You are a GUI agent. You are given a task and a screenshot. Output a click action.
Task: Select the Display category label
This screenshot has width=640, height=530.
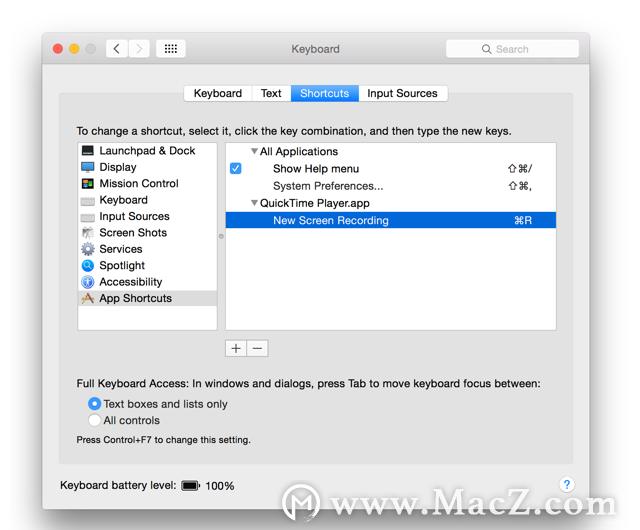(x=118, y=167)
